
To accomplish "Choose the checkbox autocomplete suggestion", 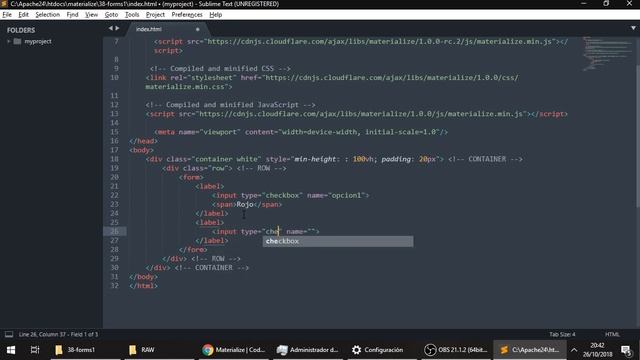I will (x=338, y=241).
